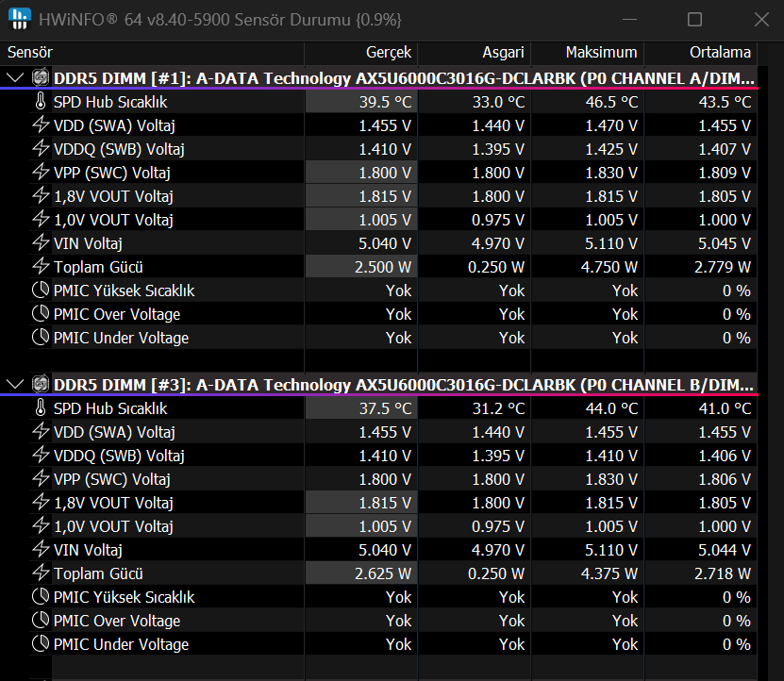
Task: Collapse the DDR5 DIMM [#3] sensor group
Action: pyautogui.click(x=15, y=385)
